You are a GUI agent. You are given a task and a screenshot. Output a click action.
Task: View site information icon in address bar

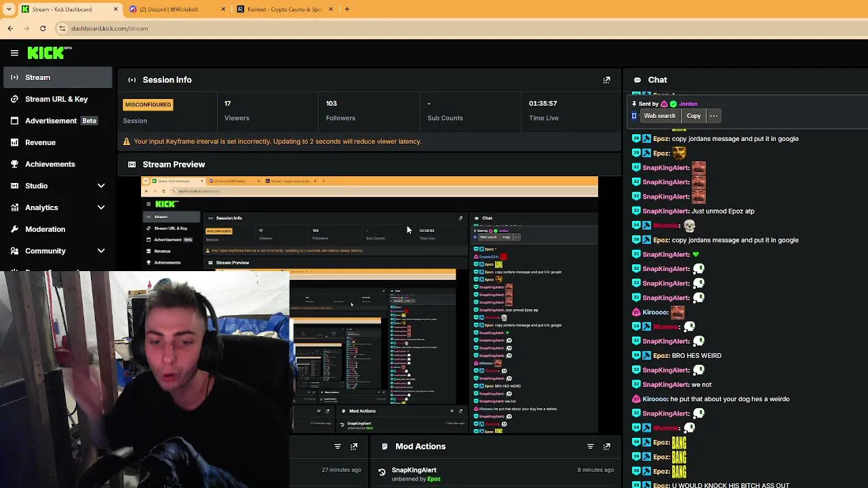tap(62, 28)
